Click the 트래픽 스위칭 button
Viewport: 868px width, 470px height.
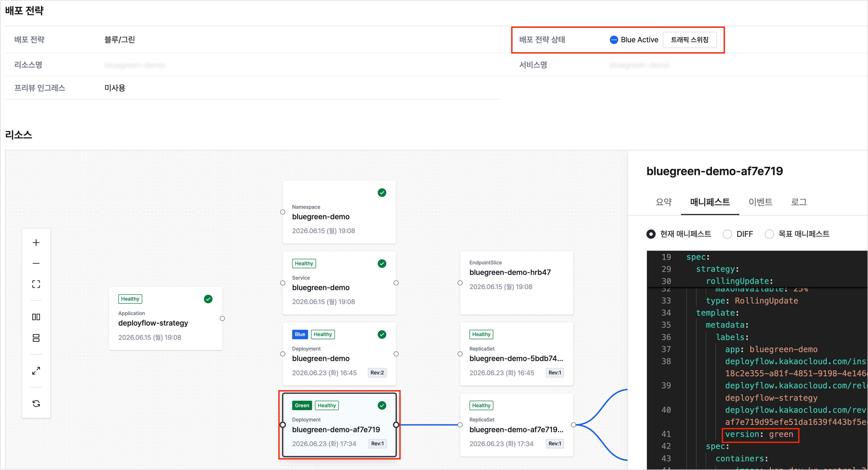[689, 40]
